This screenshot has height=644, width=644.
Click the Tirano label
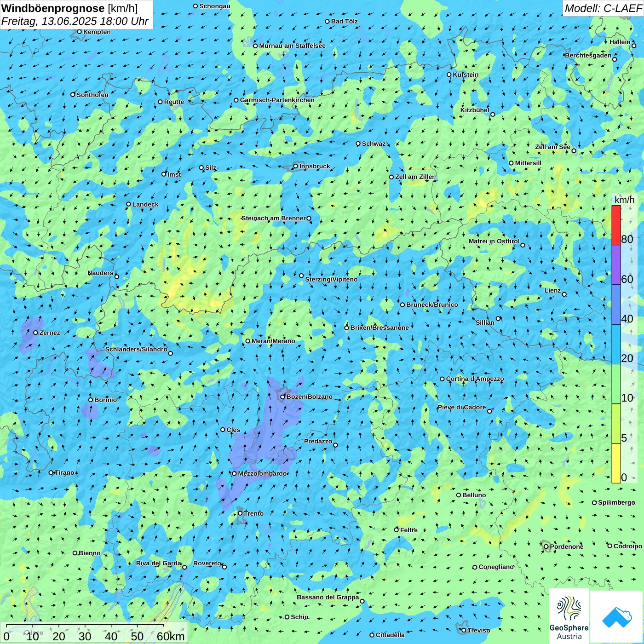(x=64, y=472)
